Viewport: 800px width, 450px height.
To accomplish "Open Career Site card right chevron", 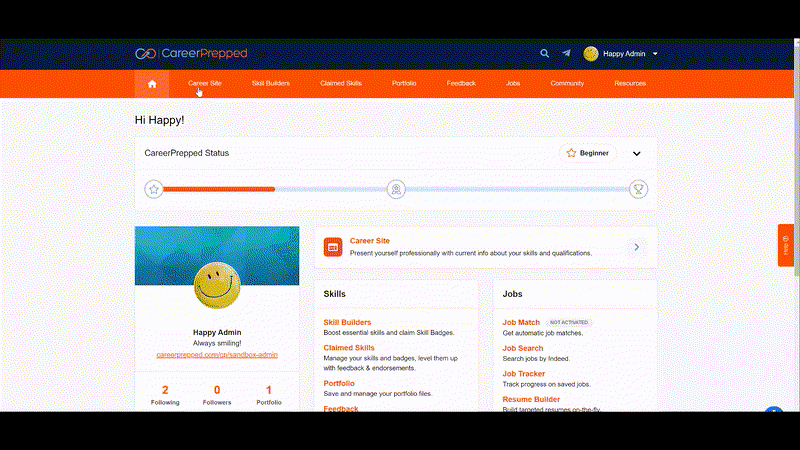I will pyautogui.click(x=637, y=247).
